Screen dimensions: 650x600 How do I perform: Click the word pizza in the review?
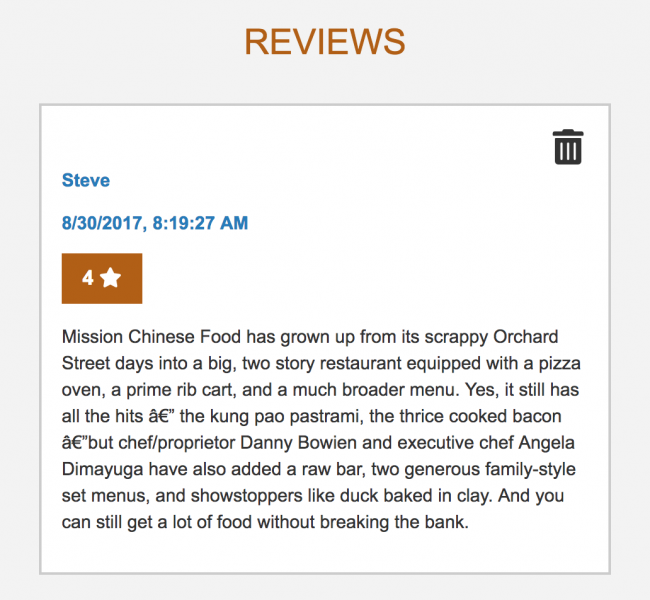pyautogui.click(x=560, y=363)
